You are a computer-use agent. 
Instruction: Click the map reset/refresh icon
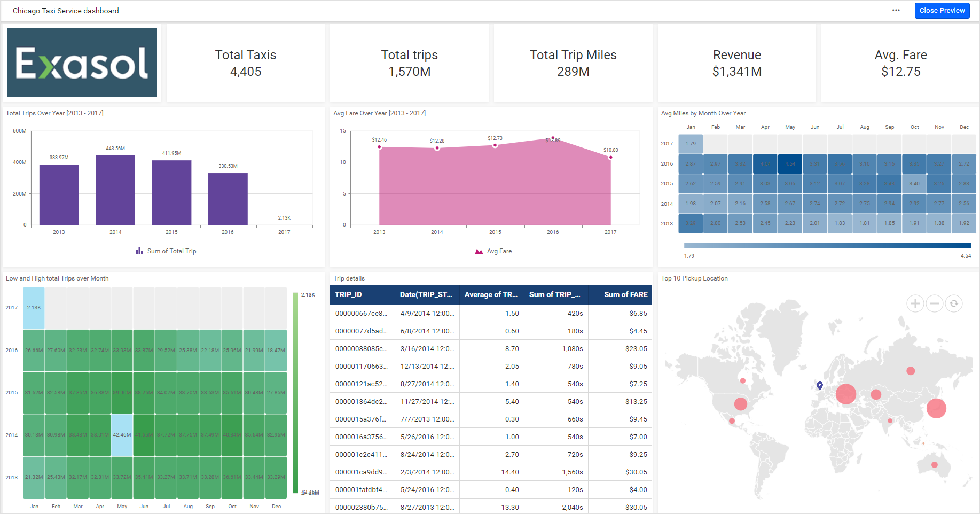point(954,303)
